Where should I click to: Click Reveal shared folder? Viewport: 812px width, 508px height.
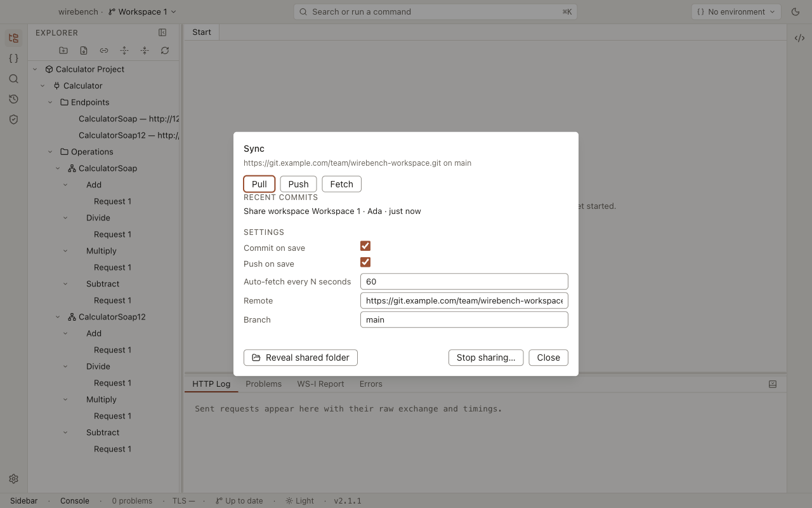301,358
